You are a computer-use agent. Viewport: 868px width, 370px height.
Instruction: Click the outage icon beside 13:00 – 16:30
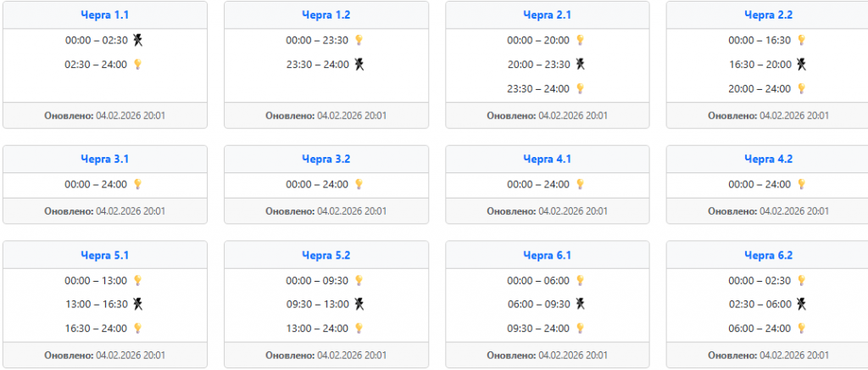[x=138, y=304]
